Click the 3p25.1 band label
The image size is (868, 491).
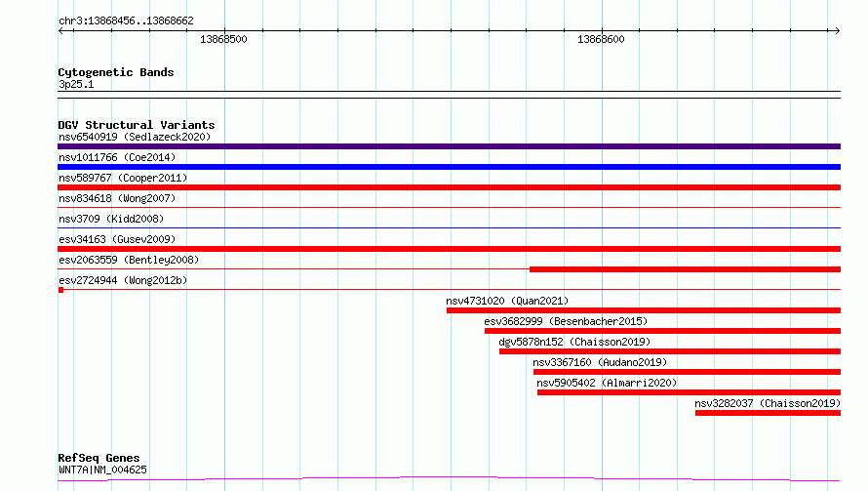click(76, 84)
